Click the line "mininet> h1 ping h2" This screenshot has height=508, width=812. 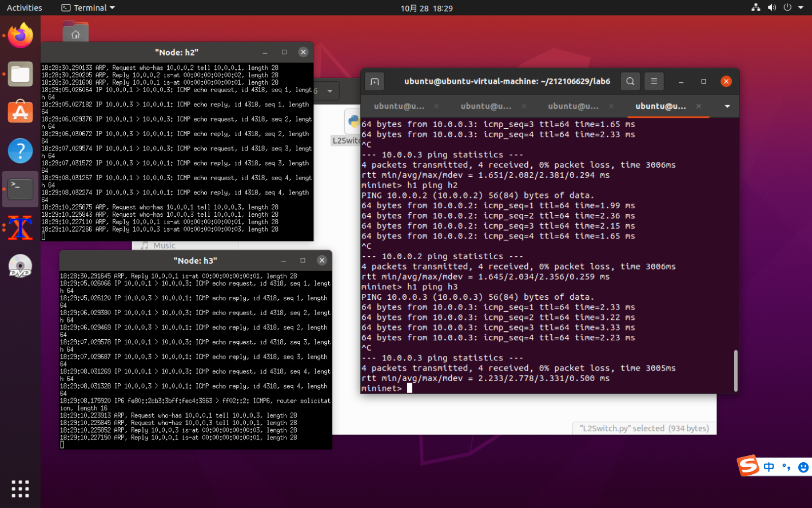(x=409, y=185)
